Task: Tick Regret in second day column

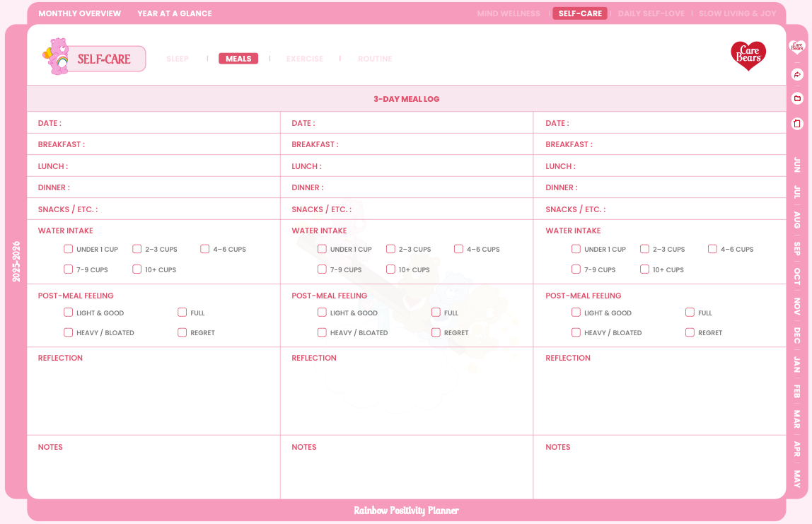Action: 436,332
